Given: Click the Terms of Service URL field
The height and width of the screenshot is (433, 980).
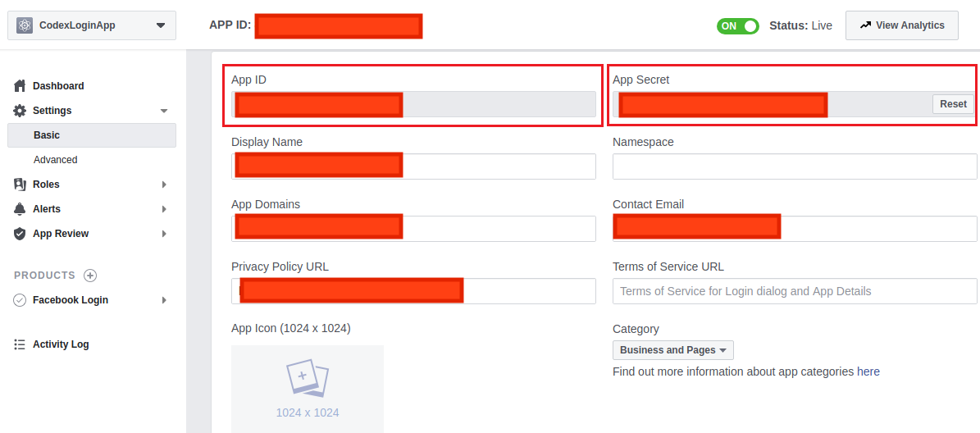Looking at the screenshot, I should (x=794, y=291).
